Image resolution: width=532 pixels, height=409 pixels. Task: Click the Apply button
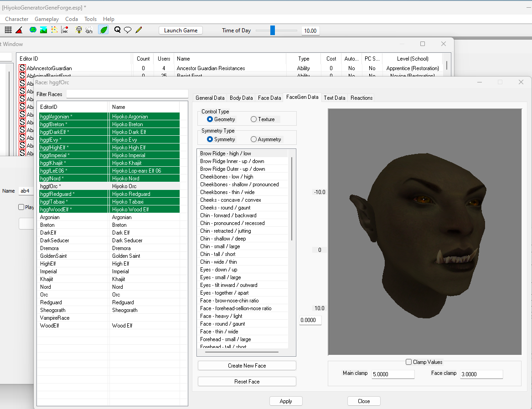click(x=286, y=401)
